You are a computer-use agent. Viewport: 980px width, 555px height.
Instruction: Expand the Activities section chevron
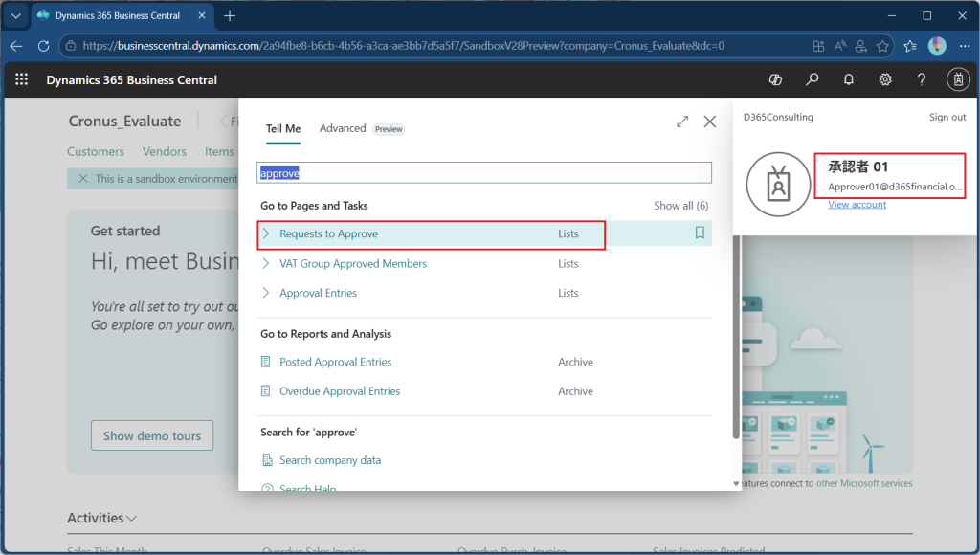point(132,519)
